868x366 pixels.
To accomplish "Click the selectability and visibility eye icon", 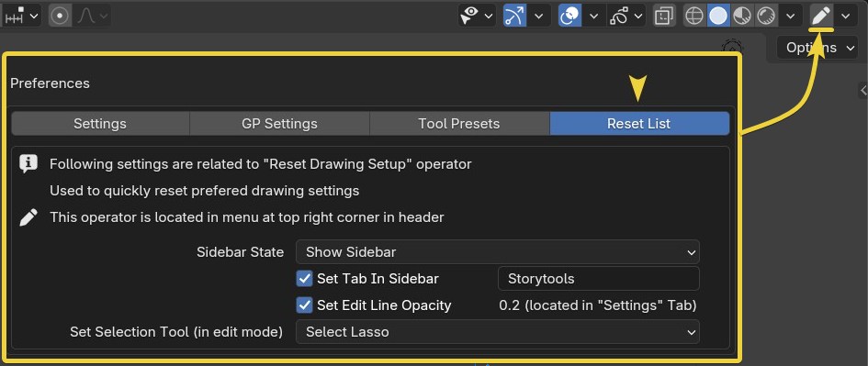I will pyautogui.click(x=469, y=16).
